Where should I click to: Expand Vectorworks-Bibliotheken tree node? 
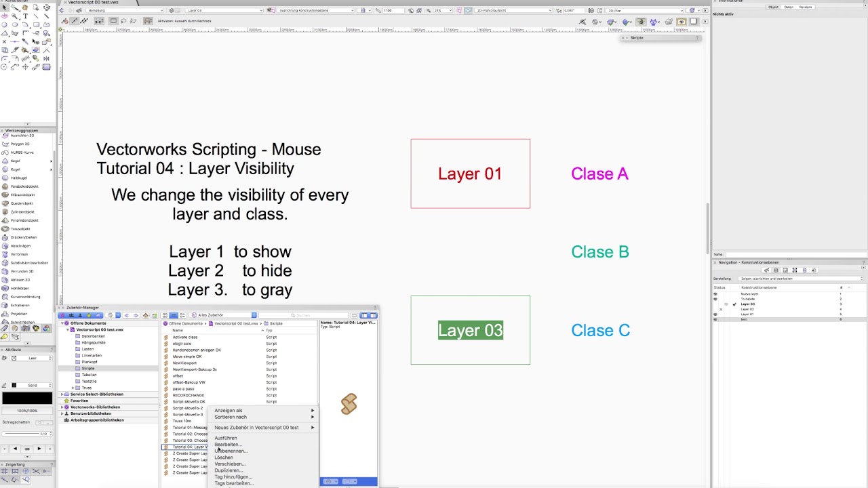click(x=62, y=407)
